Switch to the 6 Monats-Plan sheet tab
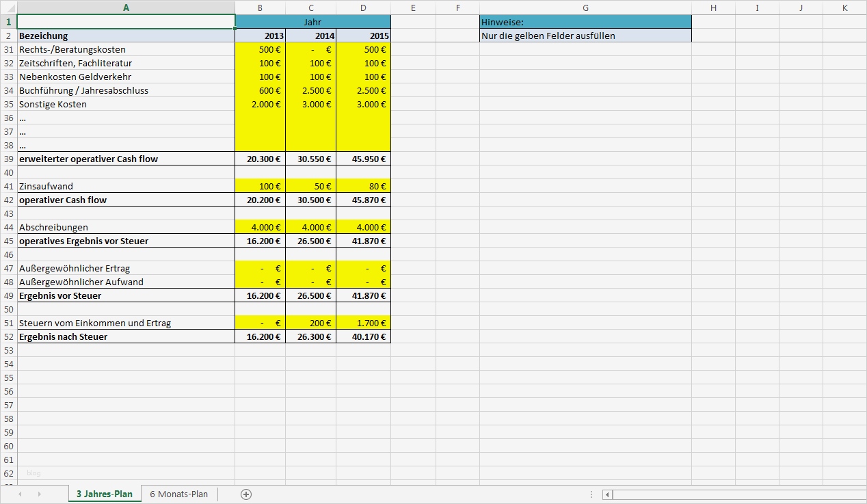 [x=178, y=494]
